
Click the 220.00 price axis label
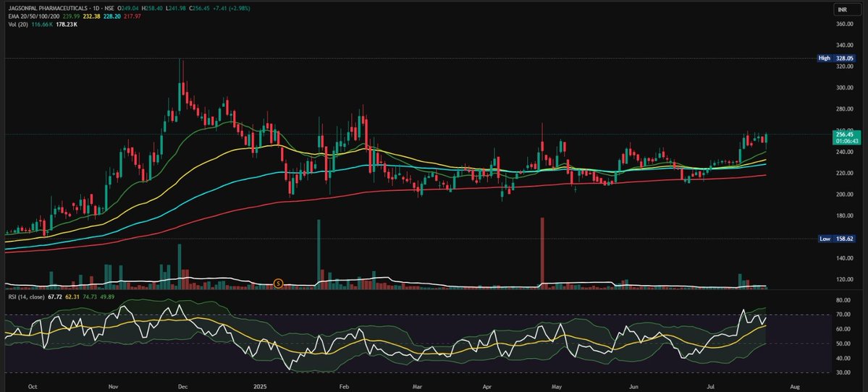pyautogui.click(x=844, y=173)
